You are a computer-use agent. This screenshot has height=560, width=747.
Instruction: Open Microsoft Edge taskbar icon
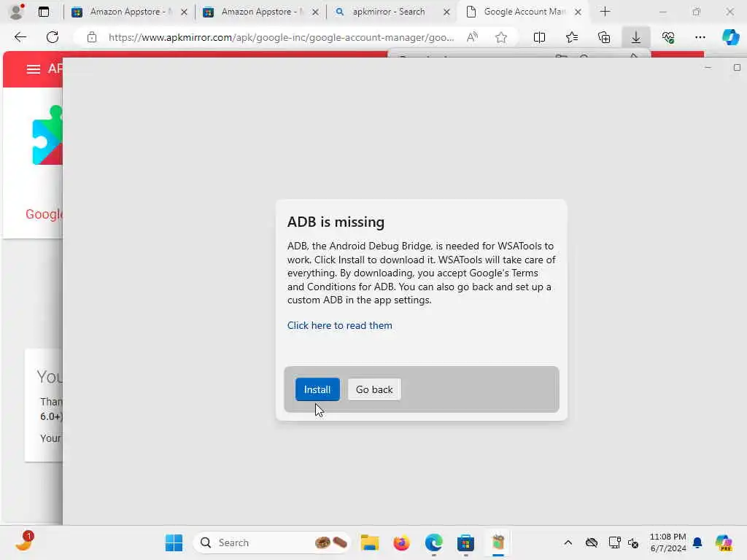(x=433, y=542)
